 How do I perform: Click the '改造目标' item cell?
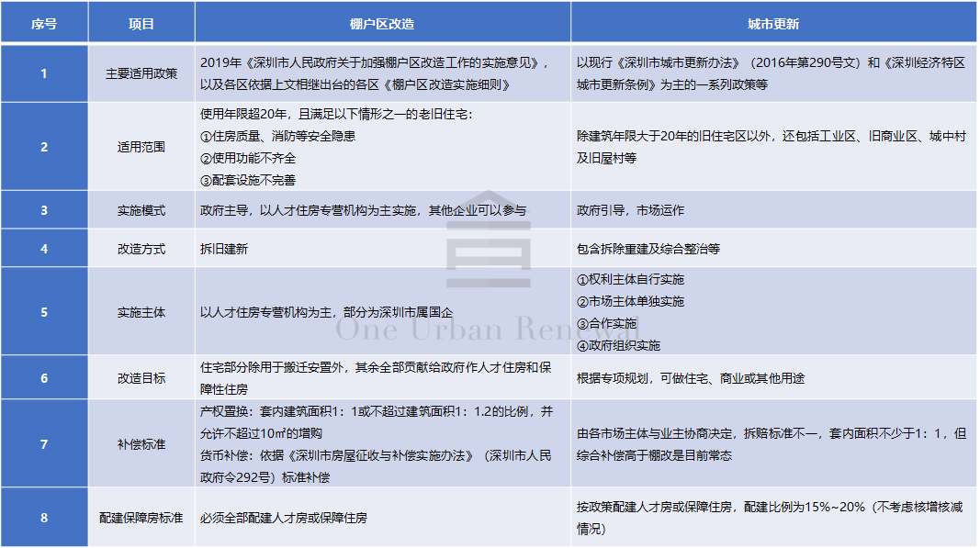tap(141, 377)
